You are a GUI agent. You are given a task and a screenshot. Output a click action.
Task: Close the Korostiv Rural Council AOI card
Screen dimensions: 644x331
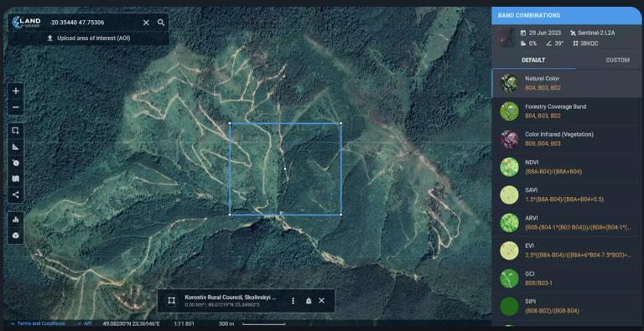(322, 301)
